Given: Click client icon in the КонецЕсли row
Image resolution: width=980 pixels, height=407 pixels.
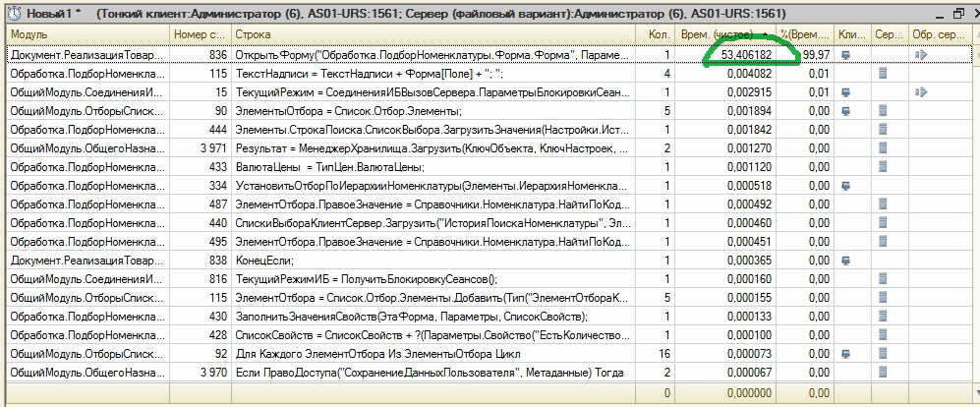Looking at the screenshot, I should click(847, 261).
